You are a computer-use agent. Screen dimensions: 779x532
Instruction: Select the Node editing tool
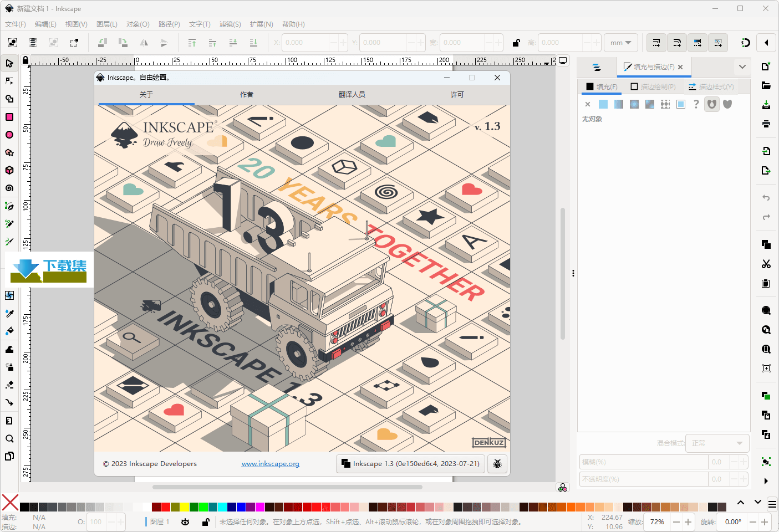pyautogui.click(x=9, y=81)
